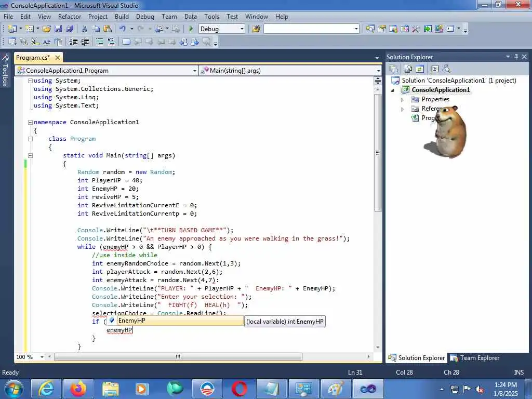Click the code editor split bar handle

click(x=378, y=80)
